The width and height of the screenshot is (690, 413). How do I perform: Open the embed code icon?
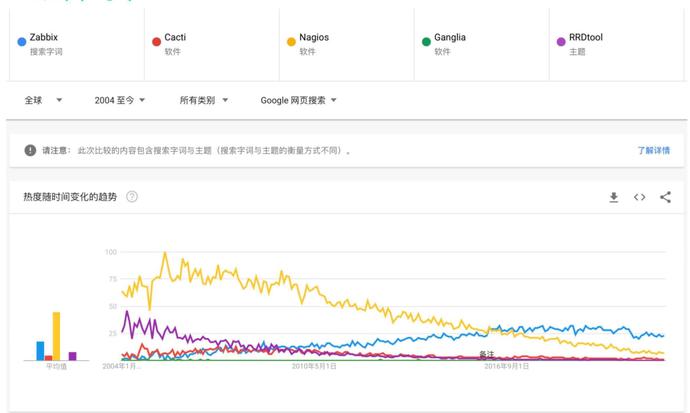point(639,197)
